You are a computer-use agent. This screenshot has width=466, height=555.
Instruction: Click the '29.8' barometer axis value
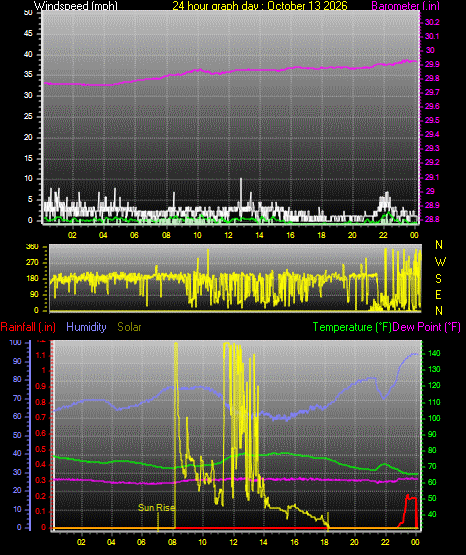click(432, 79)
